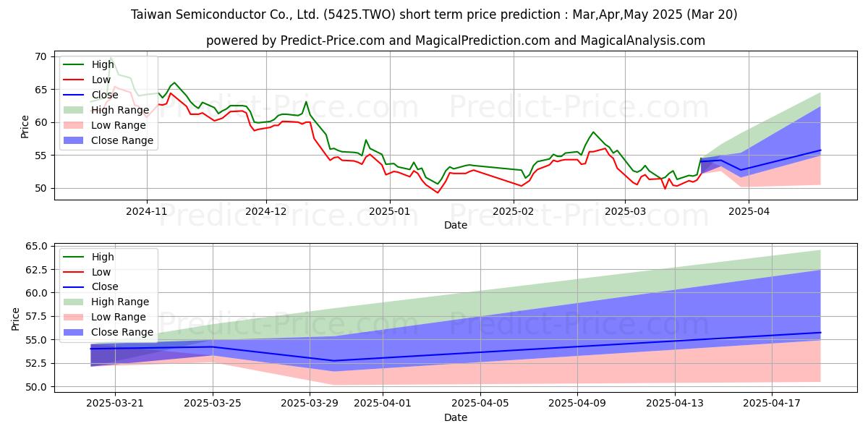The width and height of the screenshot is (868, 434).
Task: Select the Close Range blue swatch in top legend
Action: point(73,140)
